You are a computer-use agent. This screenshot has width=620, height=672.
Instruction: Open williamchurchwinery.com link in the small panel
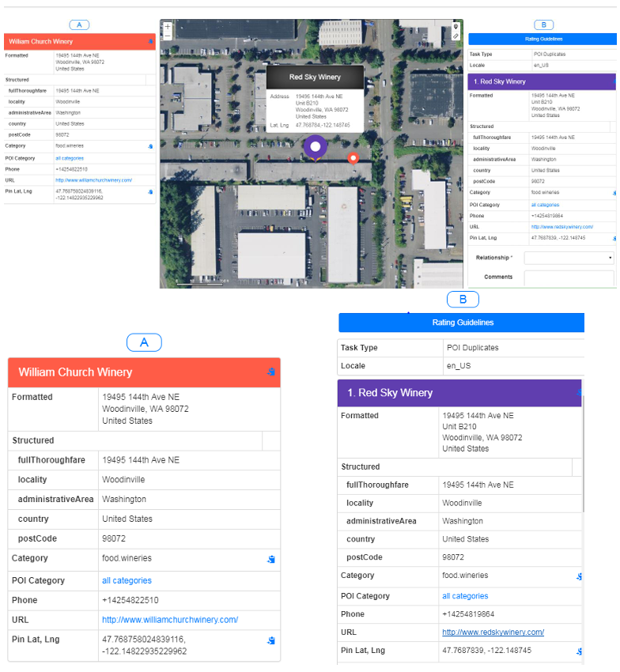coord(94,180)
